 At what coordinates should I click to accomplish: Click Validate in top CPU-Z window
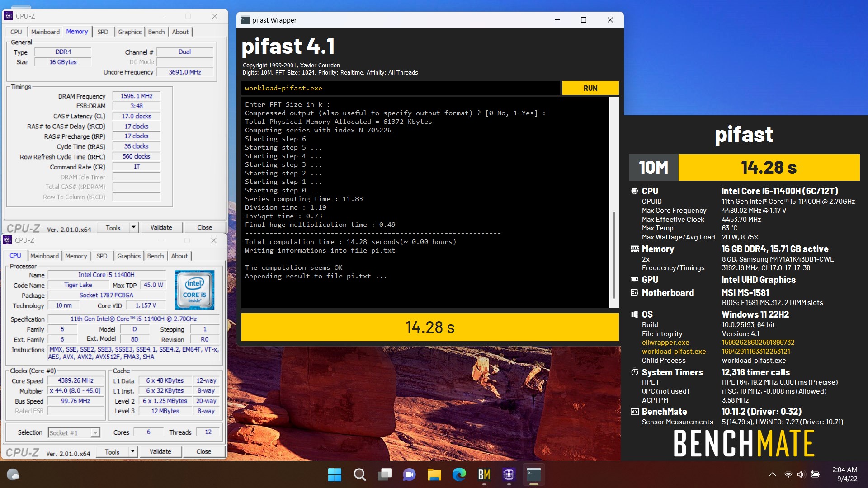point(161,228)
